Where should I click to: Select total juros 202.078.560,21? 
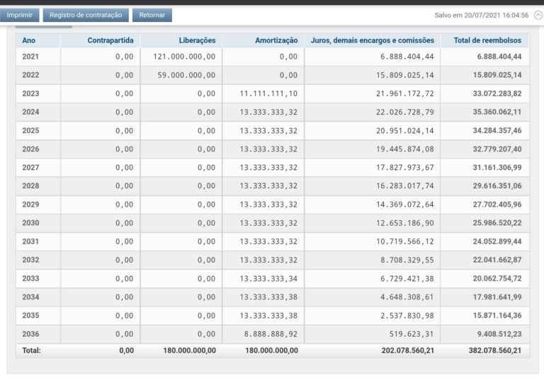point(408,350)
